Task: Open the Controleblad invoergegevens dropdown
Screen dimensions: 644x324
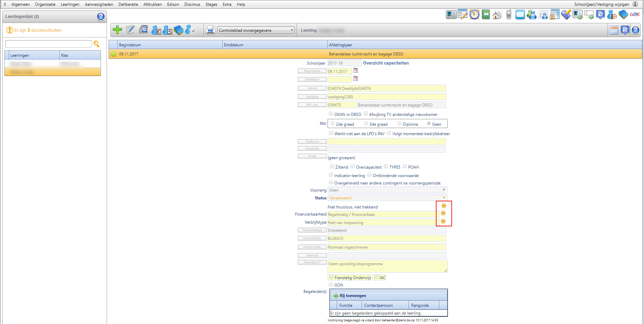Action: pos(256,30)
